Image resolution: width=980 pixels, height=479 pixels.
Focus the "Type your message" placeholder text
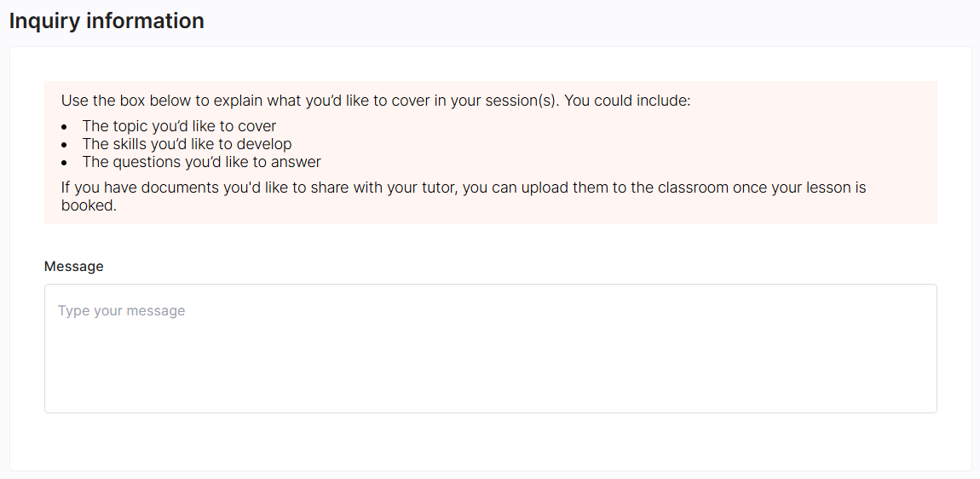tap(122, 311)
